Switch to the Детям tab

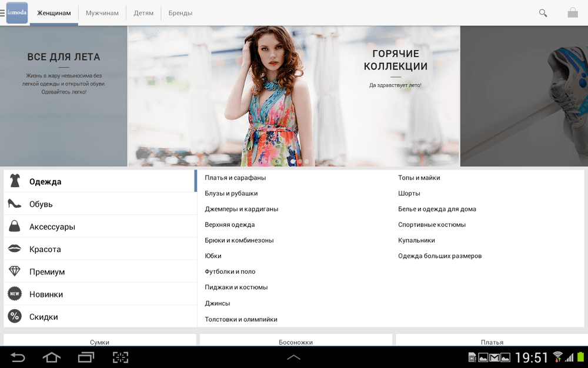[143, 13]
